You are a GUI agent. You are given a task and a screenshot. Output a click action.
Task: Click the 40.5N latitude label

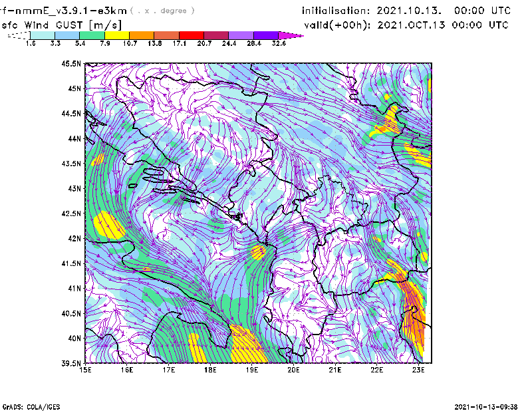tap(71, 314)
